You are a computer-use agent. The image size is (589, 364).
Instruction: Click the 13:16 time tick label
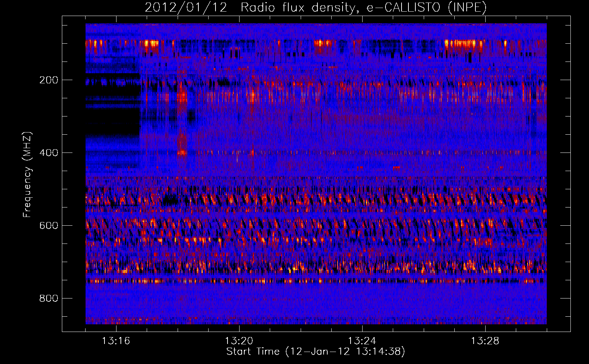pyautogui.click(x=116, y=341)
